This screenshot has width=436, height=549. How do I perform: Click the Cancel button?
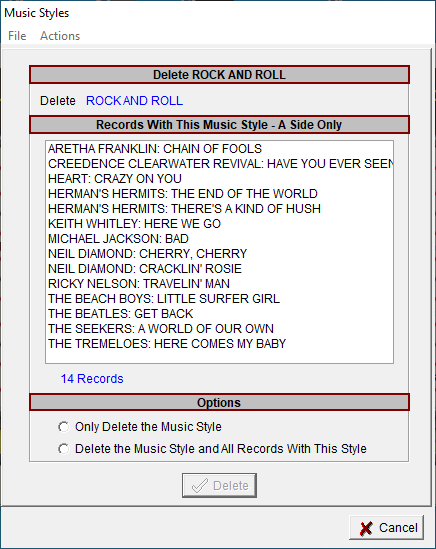point(387,528)
